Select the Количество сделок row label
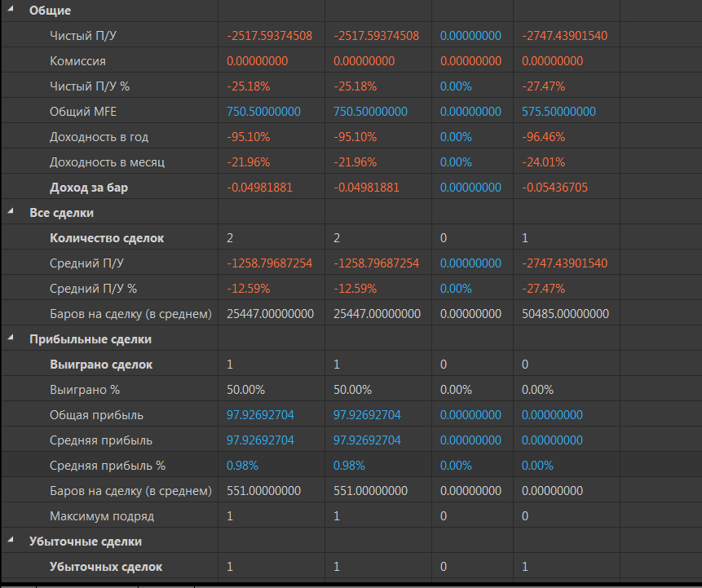Screen dimensions: 702x588 point(107,238)
